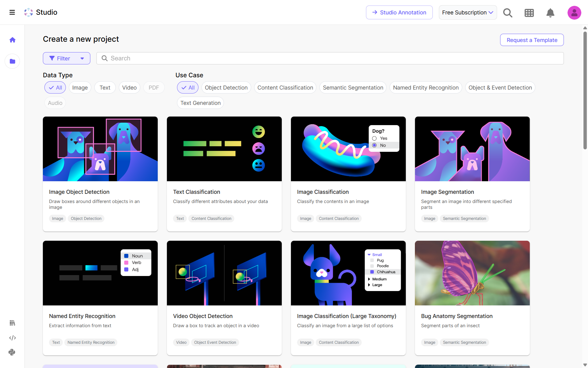Open Free Subscription dropdown
The height and width of the screenshot is (368, 588).
467,13
